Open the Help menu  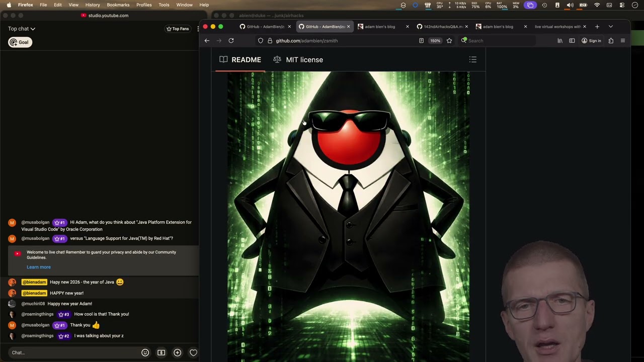[x=204, y=5]
